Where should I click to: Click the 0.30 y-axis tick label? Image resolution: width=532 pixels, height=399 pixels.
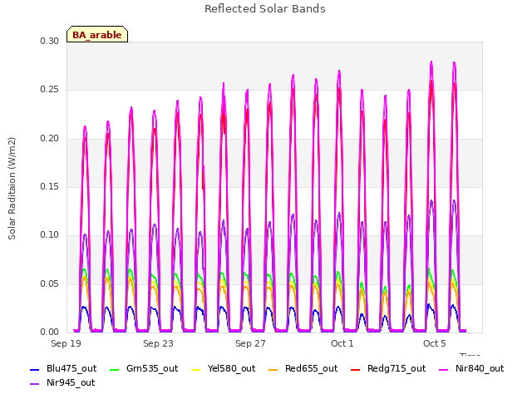tap(50, 41)
